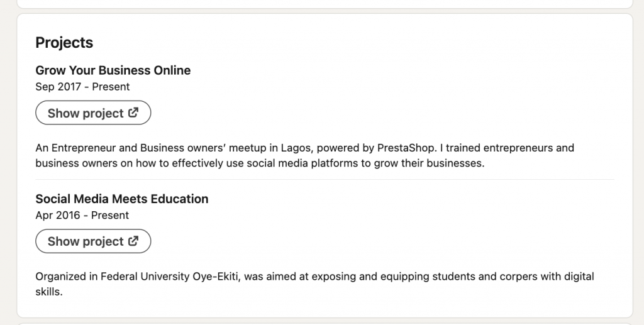644x325 pixels.
Task: Click the external link icon for Grow Your Business Online
Action: pos(133,113)
